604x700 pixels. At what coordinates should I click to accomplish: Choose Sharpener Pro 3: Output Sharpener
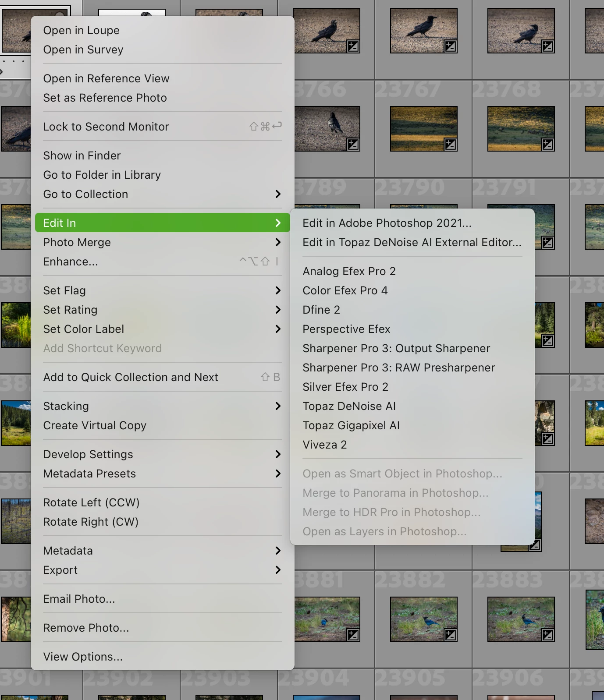[412, 348]
